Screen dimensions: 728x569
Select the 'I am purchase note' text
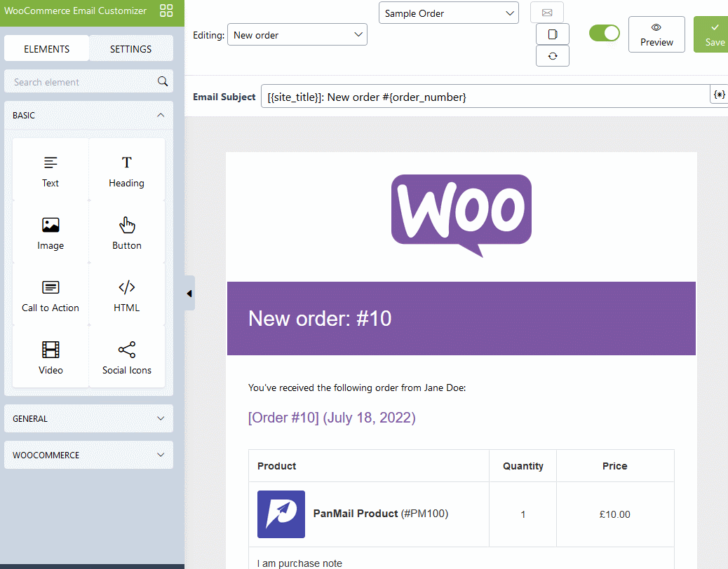click(x=300, y=563)
